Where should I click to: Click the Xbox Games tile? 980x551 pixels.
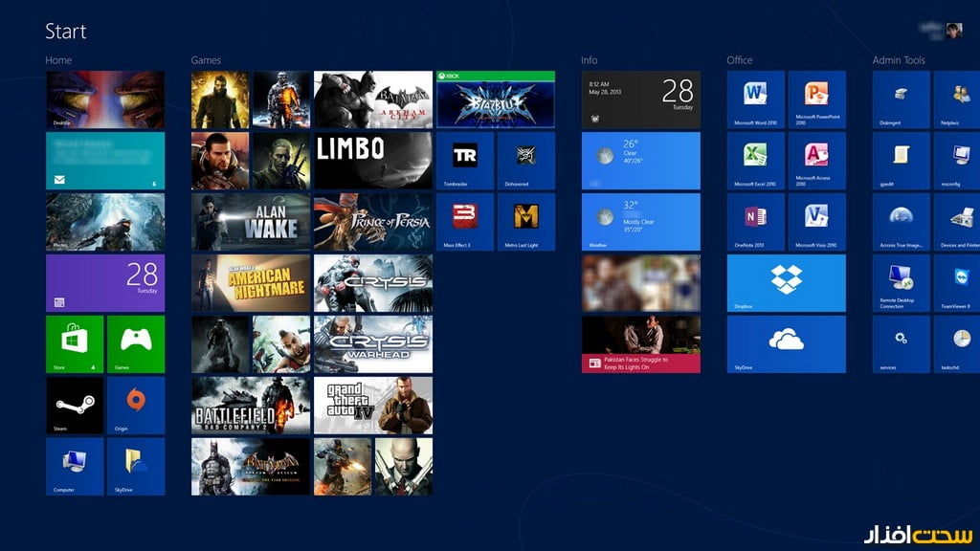(136, 343)
